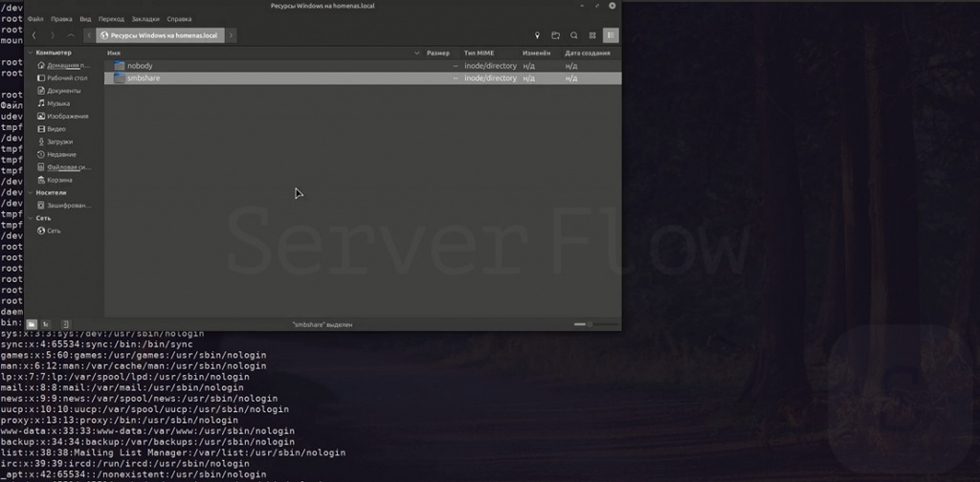Open the Закладки menu
The image size is (980, 482).
click(x=145, y=19)
